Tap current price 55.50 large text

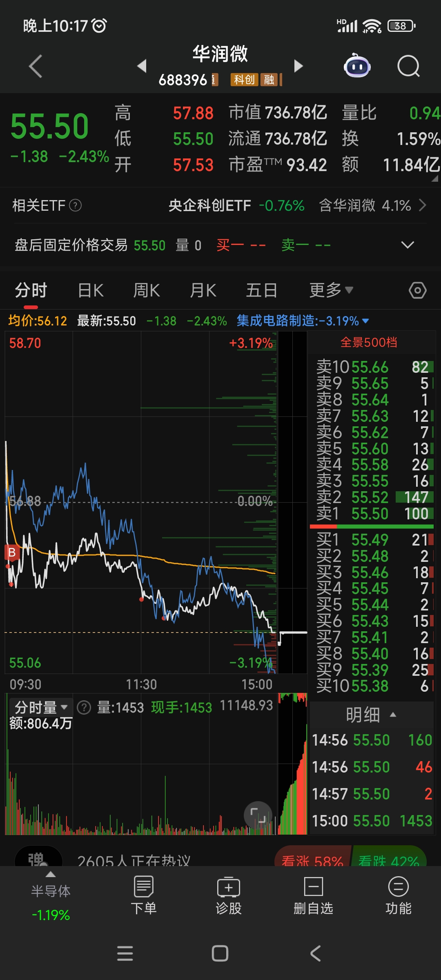point(49,126)
